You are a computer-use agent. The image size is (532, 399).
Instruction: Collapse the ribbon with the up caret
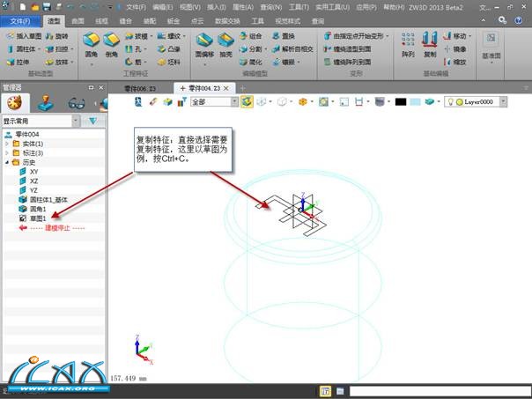click(x=484, y=20)
